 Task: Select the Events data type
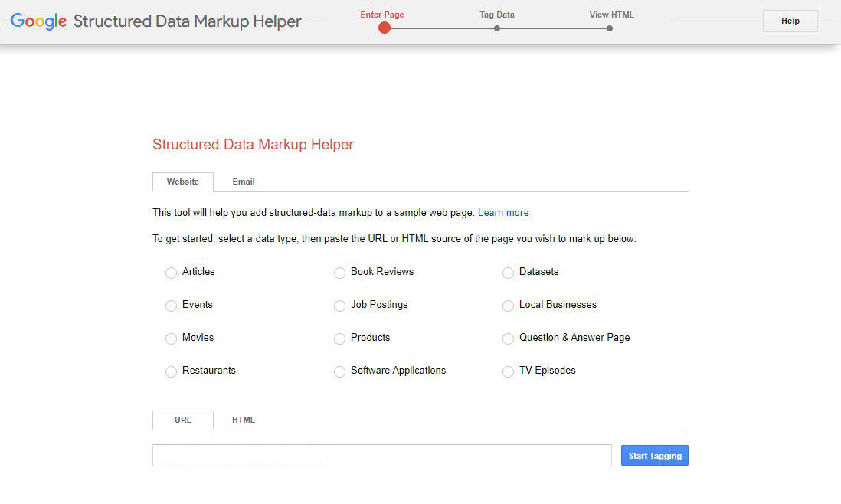[171, 306]
